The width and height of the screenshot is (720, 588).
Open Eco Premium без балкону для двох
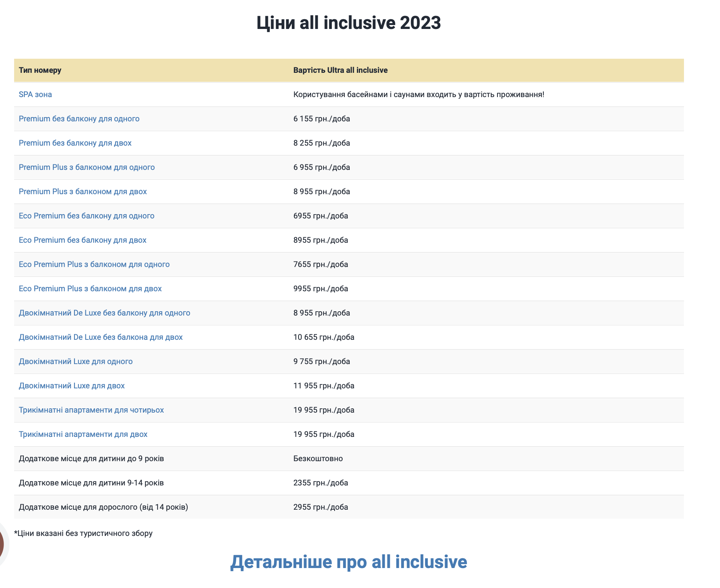coord(82,240)
